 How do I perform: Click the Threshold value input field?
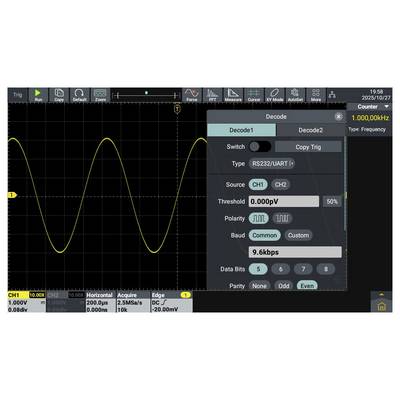coord(284,202)
